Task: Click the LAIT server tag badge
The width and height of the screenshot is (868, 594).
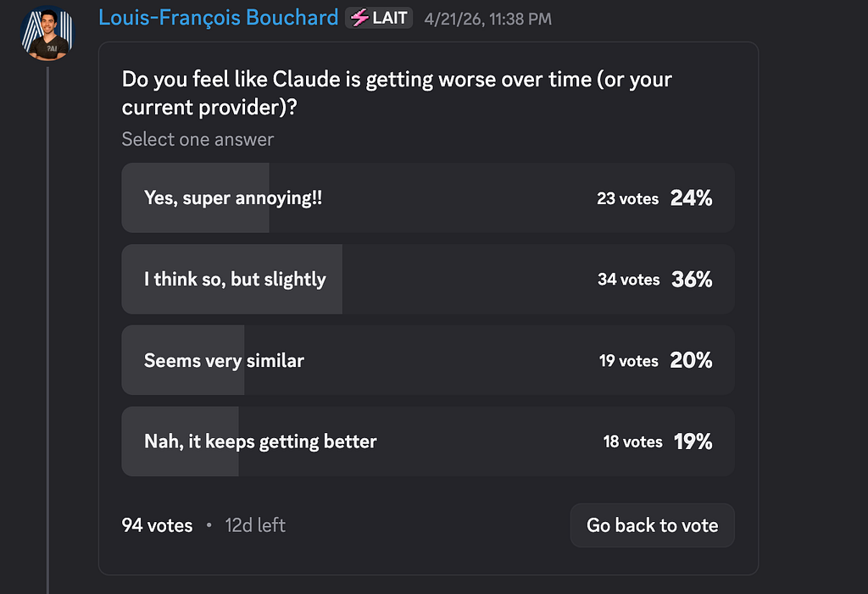Action: (x=379, y=18)
